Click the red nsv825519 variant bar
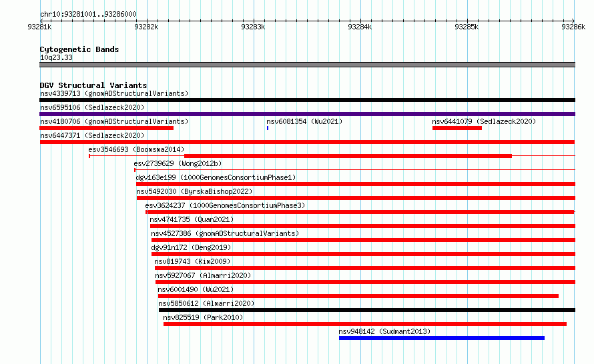 [x=365, y=324]
